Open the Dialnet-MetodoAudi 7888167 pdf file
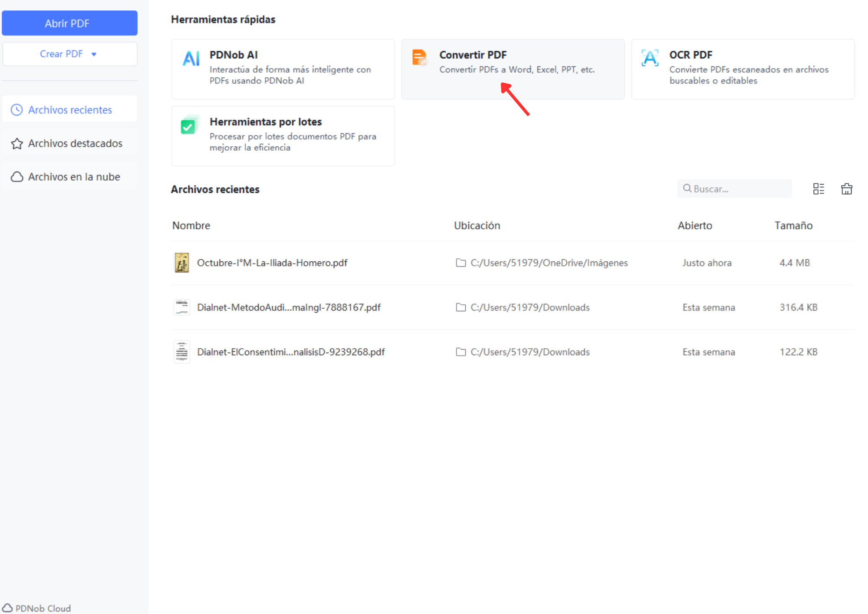Image resolution: width=868 pixels, height=614 pixels. 289,307
